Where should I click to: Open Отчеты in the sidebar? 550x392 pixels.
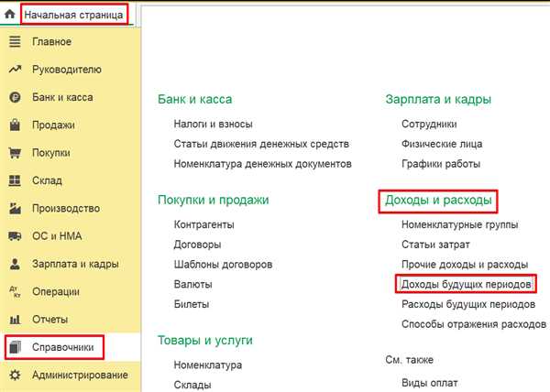tap(49, 320)
